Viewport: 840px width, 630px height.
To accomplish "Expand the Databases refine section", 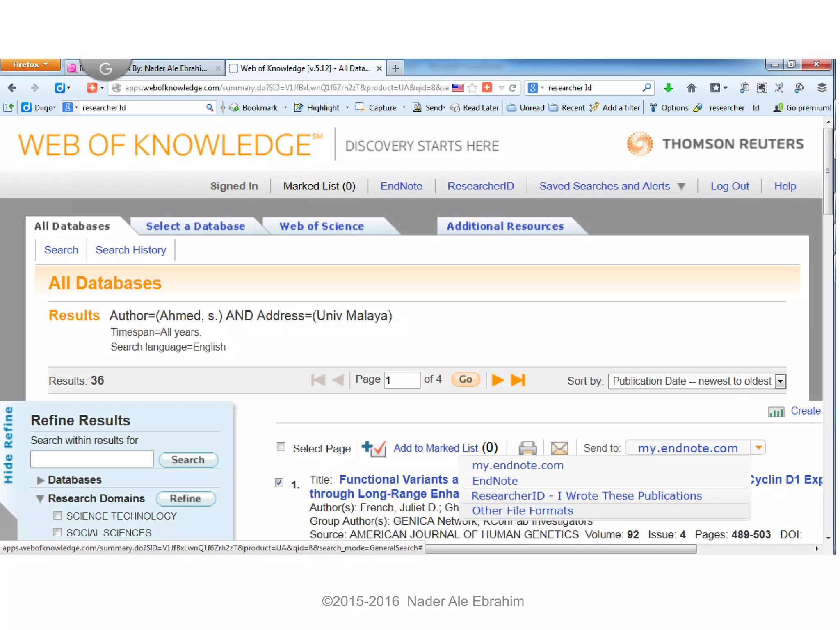I will [x=40, y=480].
